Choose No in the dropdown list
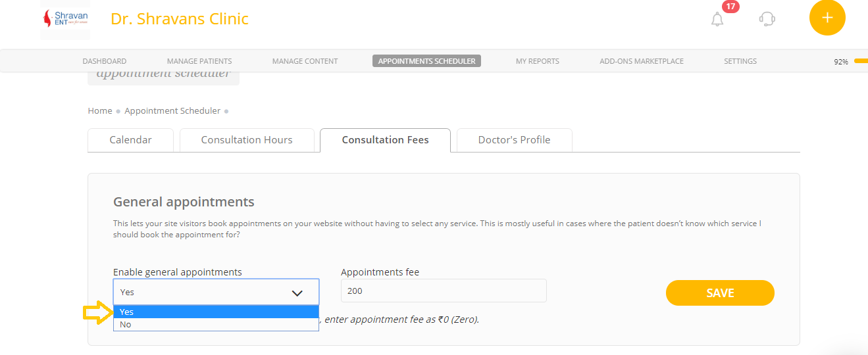 [x=216, y=324]
